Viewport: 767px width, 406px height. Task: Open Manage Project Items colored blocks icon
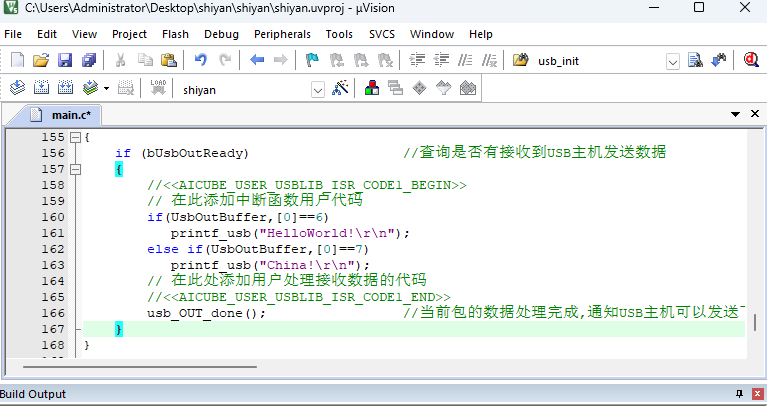point(372,88)
